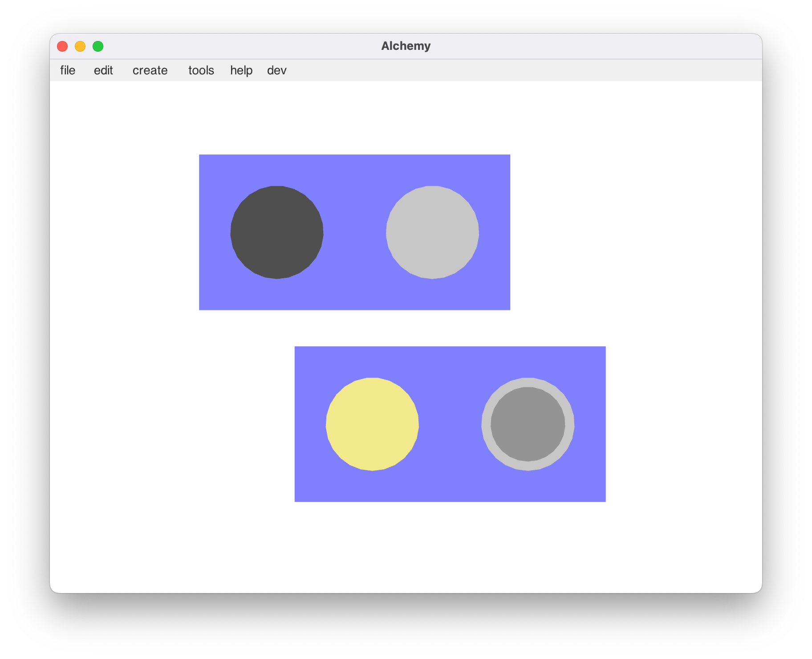Click the light gray ring around gray circle

[486, 424]
